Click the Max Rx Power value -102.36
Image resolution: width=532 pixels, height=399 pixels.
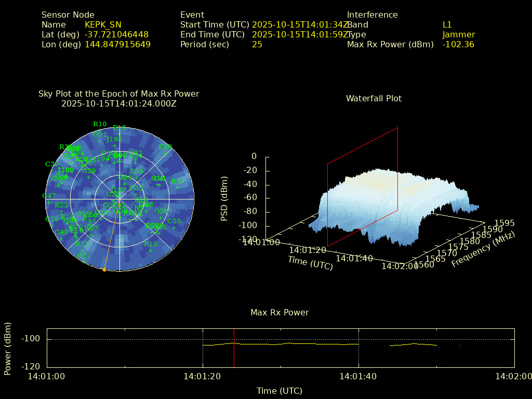[x=458, y=45]
